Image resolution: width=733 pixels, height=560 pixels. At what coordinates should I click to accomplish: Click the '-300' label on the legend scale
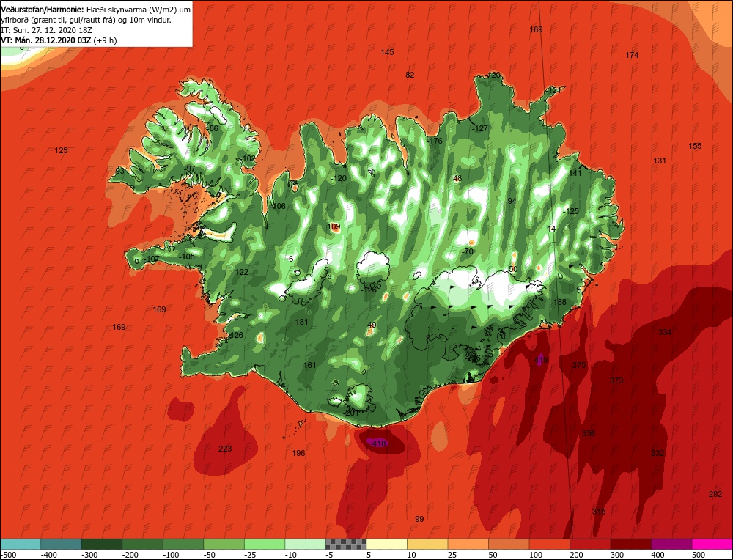(89, 555)
